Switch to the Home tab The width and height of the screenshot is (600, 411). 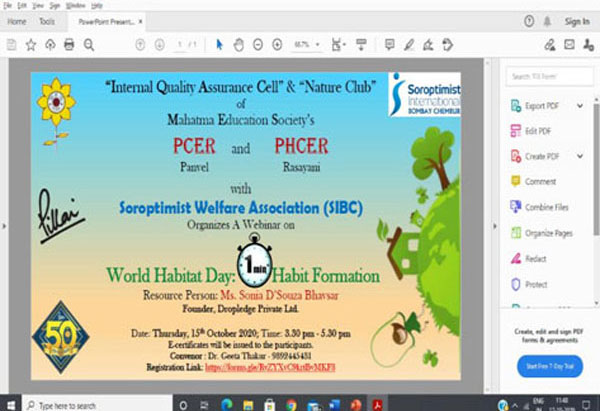pyautogui.click(x=17, y=21)
